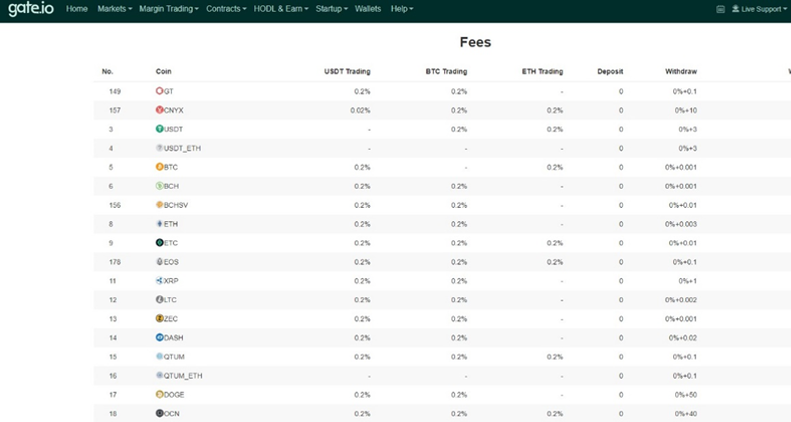
Task: Click the LTC coin icon
Action: click(x=159, y=299)
